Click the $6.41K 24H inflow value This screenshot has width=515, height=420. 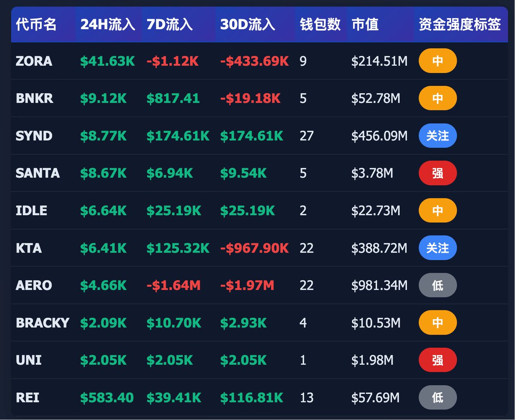pyautogui.click(x=103, y=248)
